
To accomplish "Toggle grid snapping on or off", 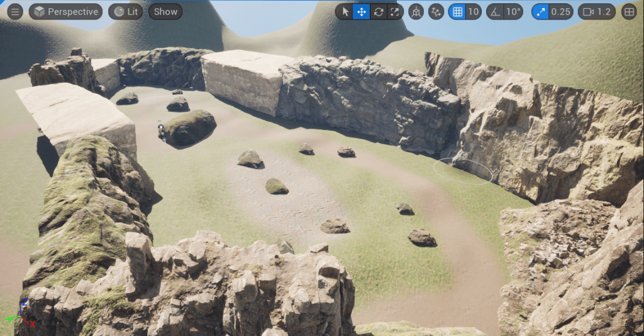I will click(x=457, y=11).
